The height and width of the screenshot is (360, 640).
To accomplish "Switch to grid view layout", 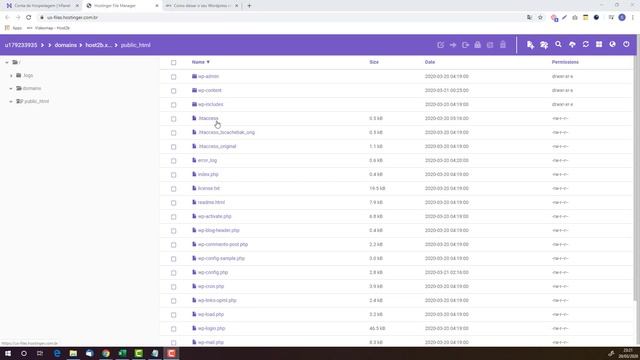I will 599,44.
